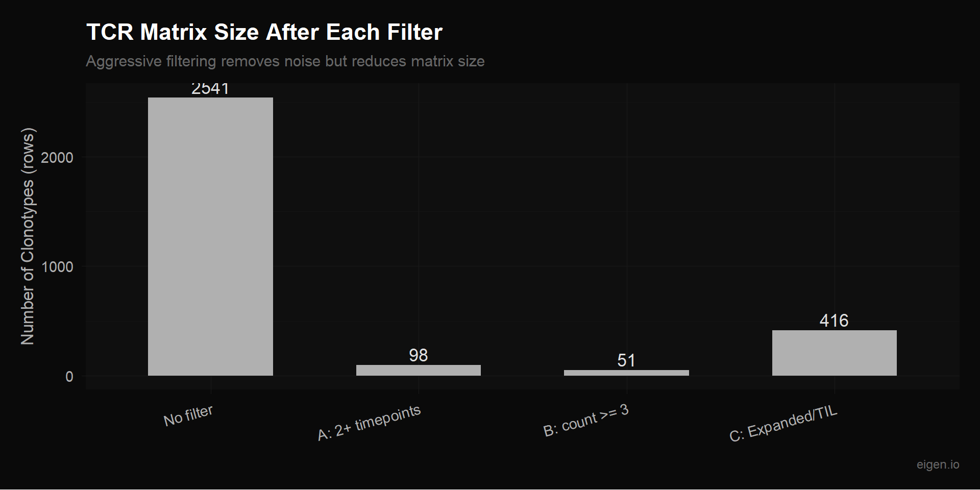Click the "B: count >= 3" x-axis label
Image resolution: width=980 pixels, height=490 pixels.
click(585, 421)
